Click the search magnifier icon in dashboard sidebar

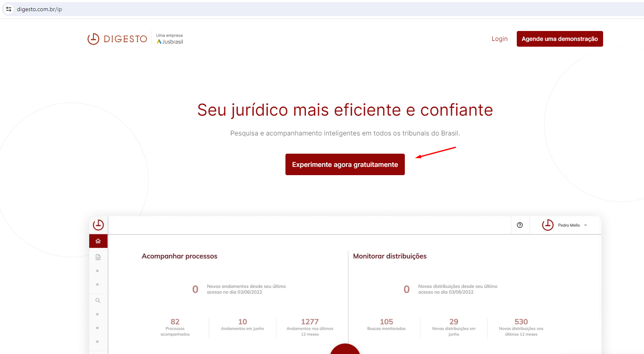point(98,301)
